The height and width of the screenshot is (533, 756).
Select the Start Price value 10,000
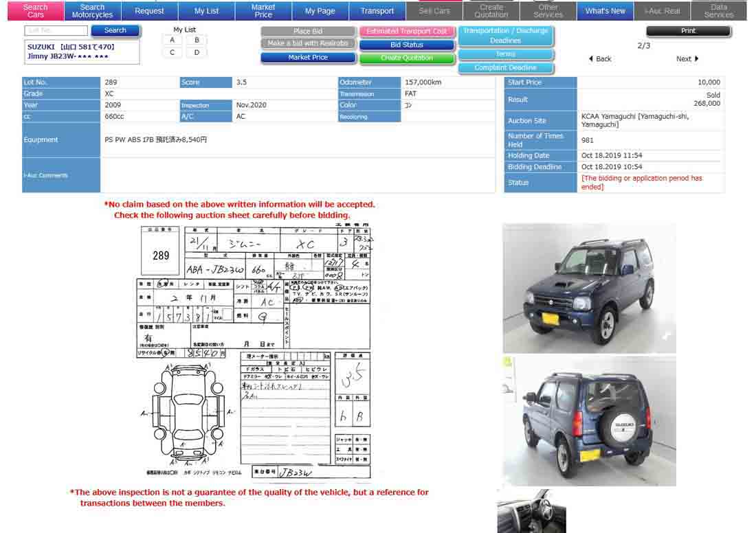pyautogui.click(x=709, y=82)
